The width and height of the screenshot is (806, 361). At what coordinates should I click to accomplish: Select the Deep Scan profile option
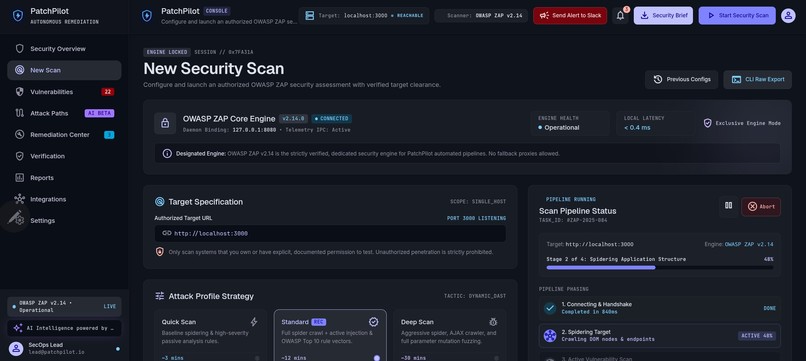450,335
